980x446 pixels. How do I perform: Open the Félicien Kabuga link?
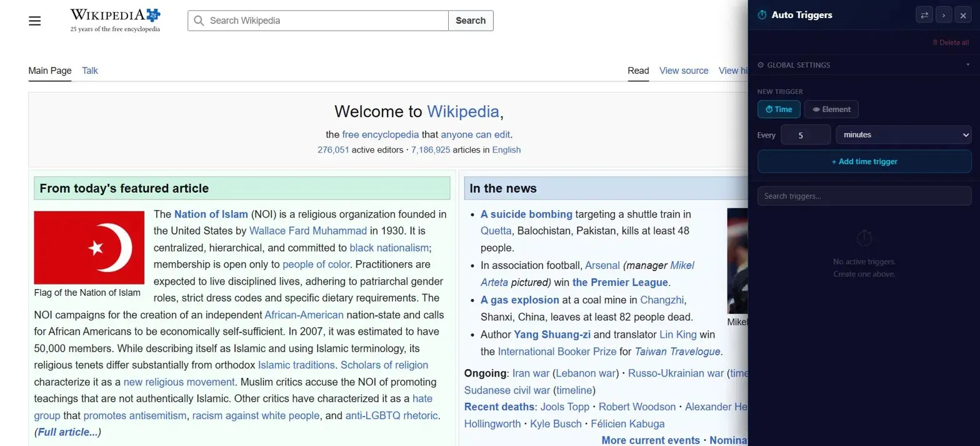[627, 424]
